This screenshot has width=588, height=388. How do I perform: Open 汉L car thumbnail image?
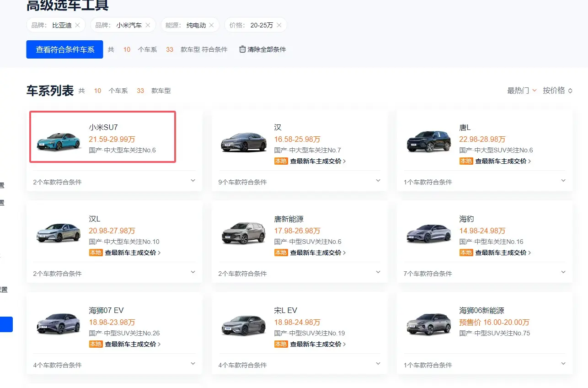pyautogui.click(x=58, y=233)
